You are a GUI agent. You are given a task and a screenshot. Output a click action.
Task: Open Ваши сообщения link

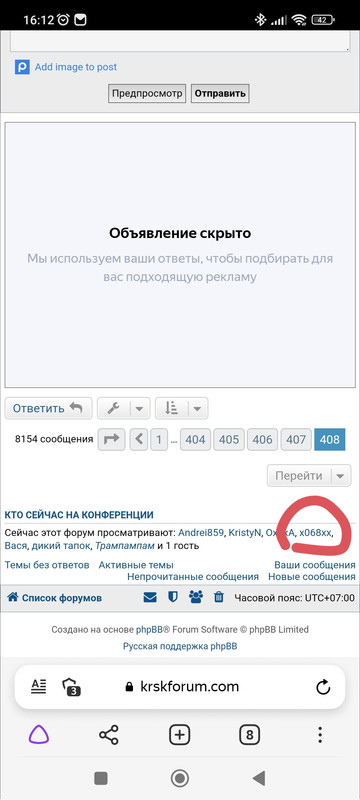point(315,565)
